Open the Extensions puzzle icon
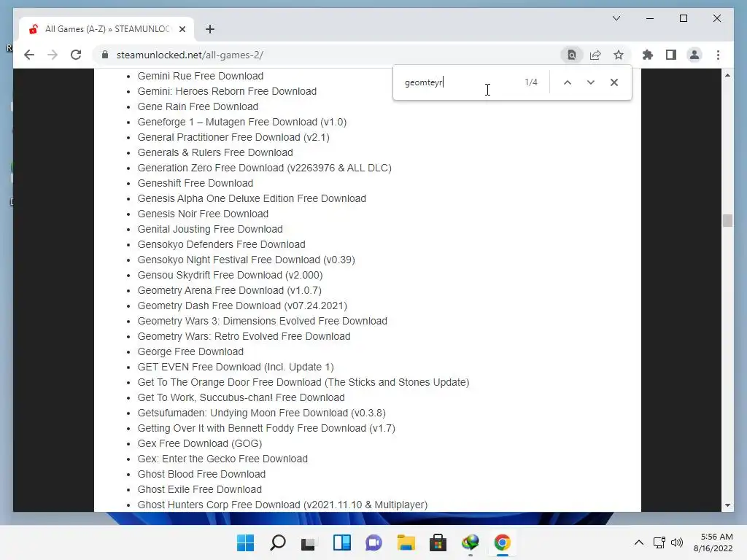Viewport: 747px width, 560px height. (648, 55)
